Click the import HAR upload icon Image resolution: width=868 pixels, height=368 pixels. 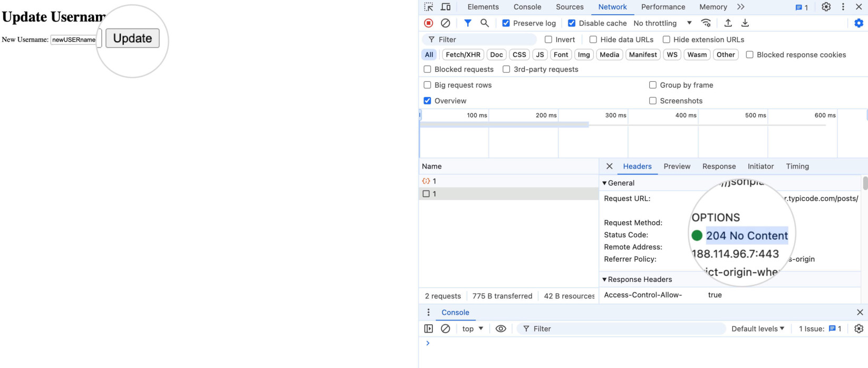click(728, 23)
